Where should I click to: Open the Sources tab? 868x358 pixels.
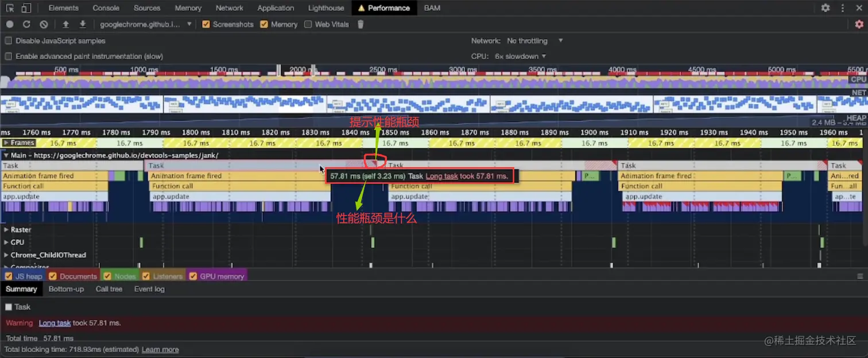click(147, 8)
